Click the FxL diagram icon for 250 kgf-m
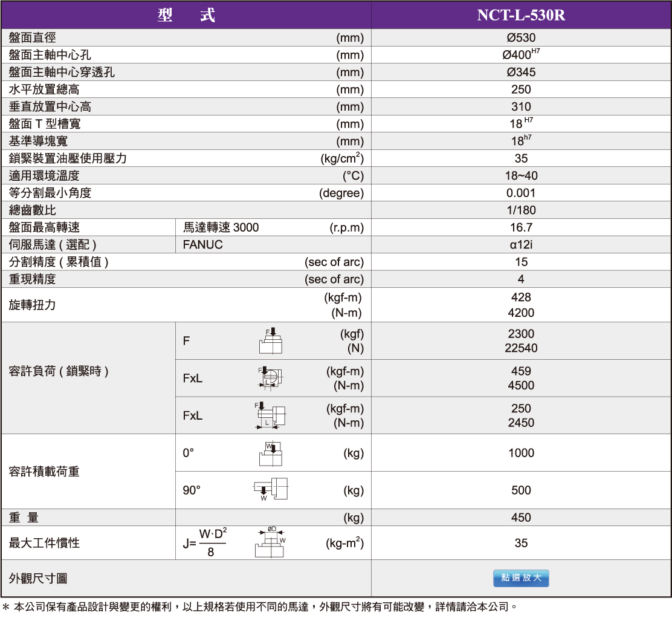The image size is (672, 618). coord(270,415)
